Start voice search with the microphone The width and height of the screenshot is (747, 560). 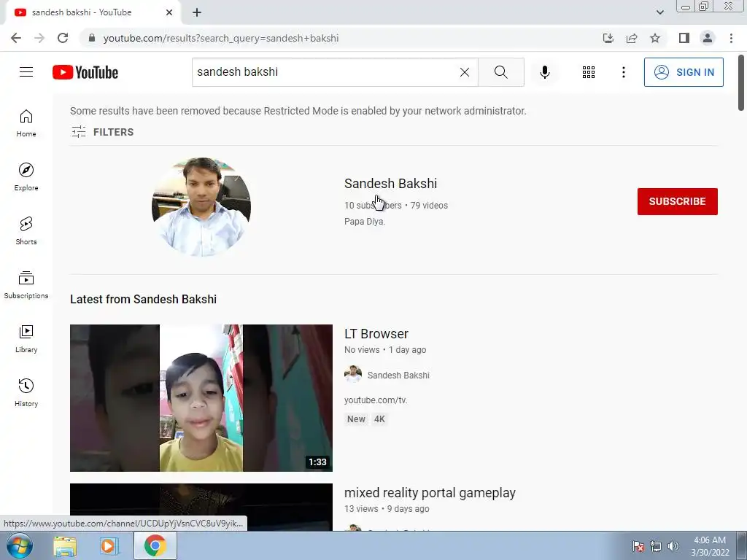[545, 72]
